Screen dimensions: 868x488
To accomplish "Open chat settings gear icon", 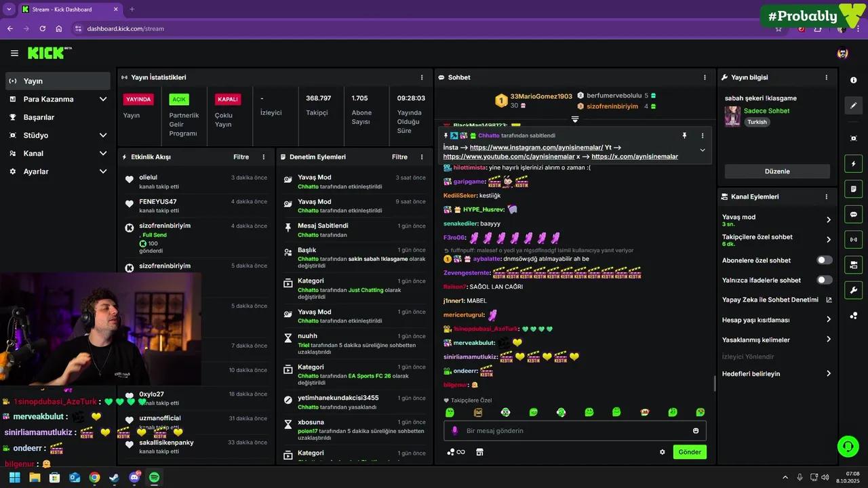I will pyautogui.click(x=663, y=452).
